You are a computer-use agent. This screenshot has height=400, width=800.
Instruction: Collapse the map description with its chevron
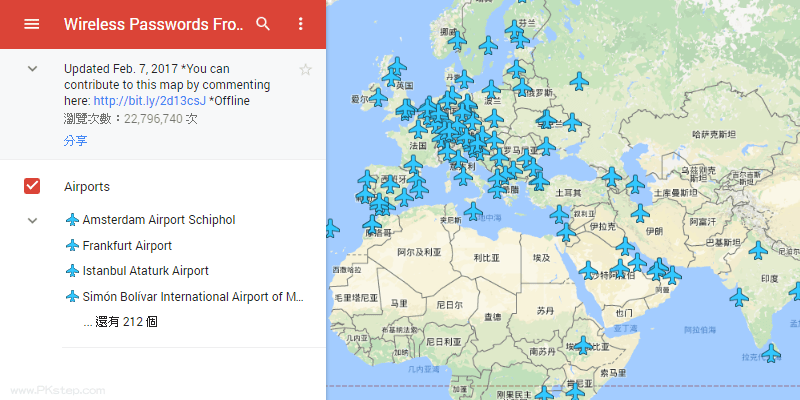click(32, 68)
